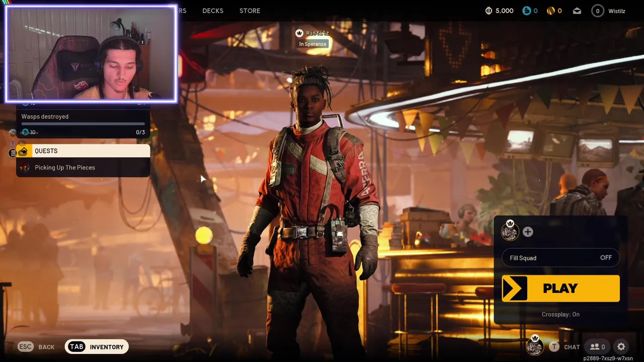Viewport: 644px width, 362px height.
Task: Click the streamer webcam overlay
Action: pyautogui.click(x=91, y=54)
